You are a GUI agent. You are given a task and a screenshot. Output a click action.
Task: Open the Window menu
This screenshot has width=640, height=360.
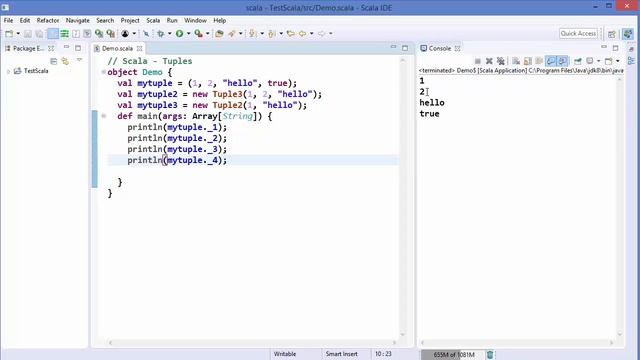tap(195, 20)
